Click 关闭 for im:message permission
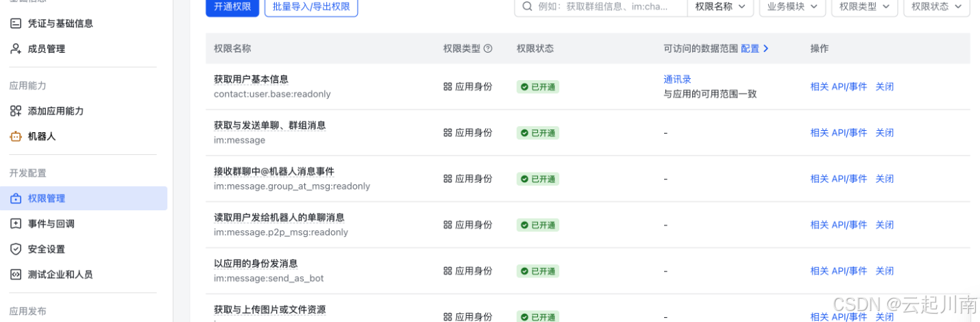The image size is (980, 322). [x=885, y=133]
